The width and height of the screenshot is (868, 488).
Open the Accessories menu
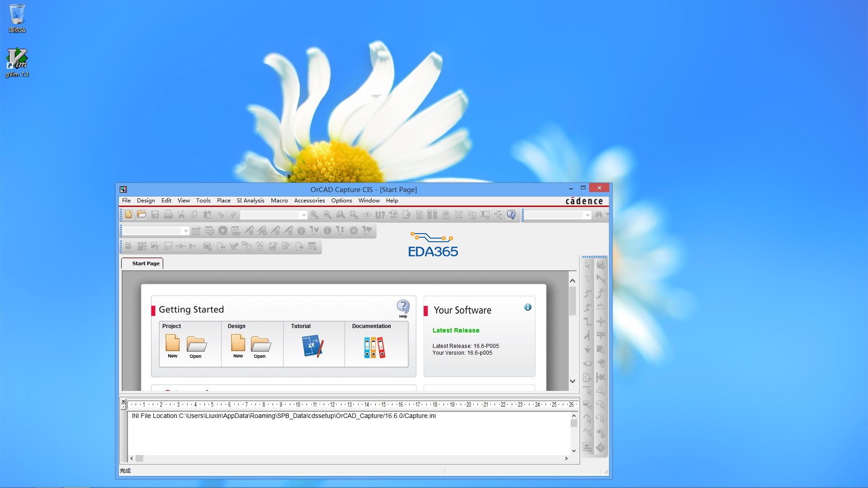(309, 201)
